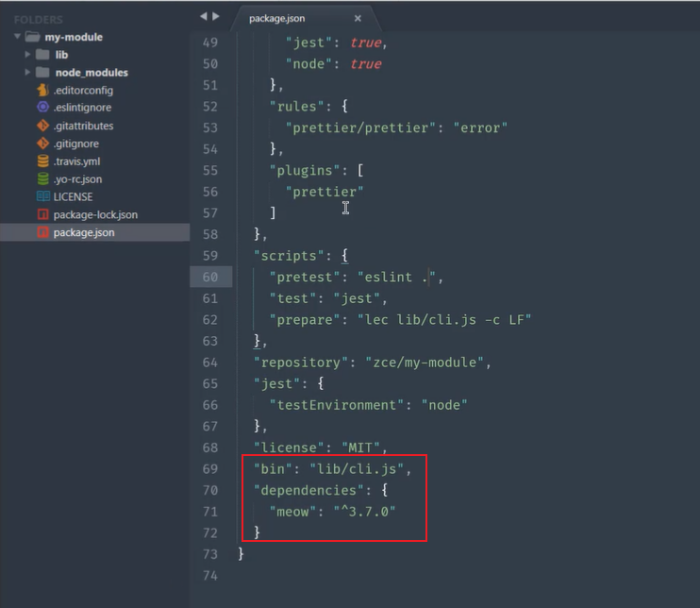Close the package.json tab
Viewport: 700px width, 608px height.
358,18
